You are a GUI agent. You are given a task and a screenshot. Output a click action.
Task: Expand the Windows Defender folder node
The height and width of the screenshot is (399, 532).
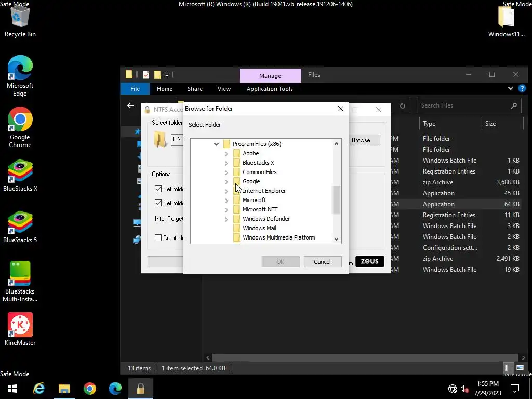point(227,219)
